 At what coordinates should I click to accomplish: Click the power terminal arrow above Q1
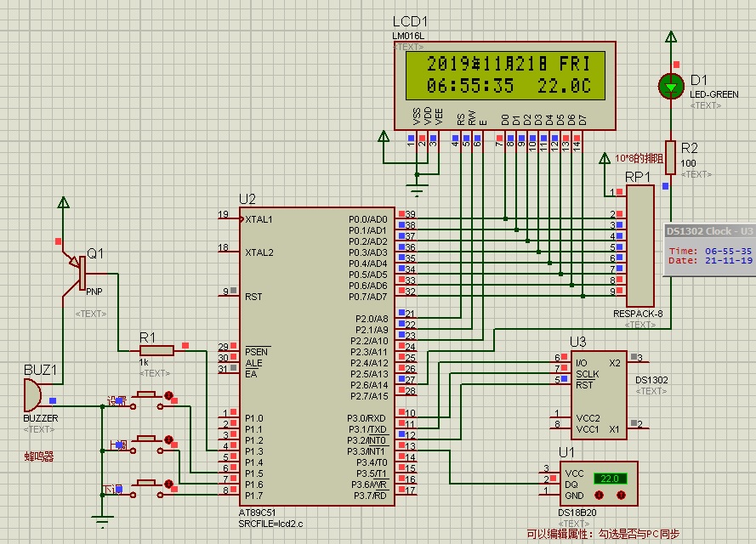click(x=63, y=202)
